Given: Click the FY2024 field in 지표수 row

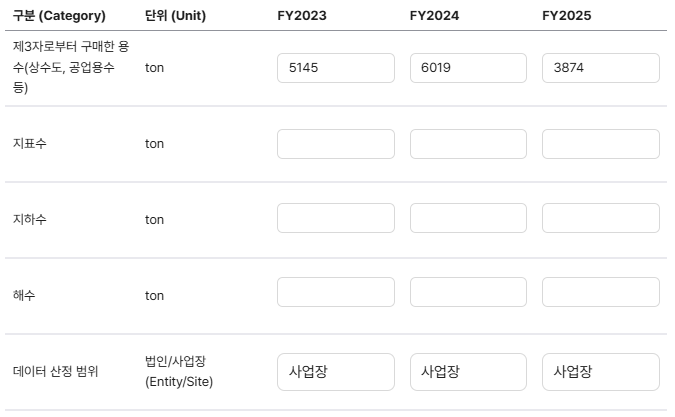Looking at the screenshot, I should (468, 144).
